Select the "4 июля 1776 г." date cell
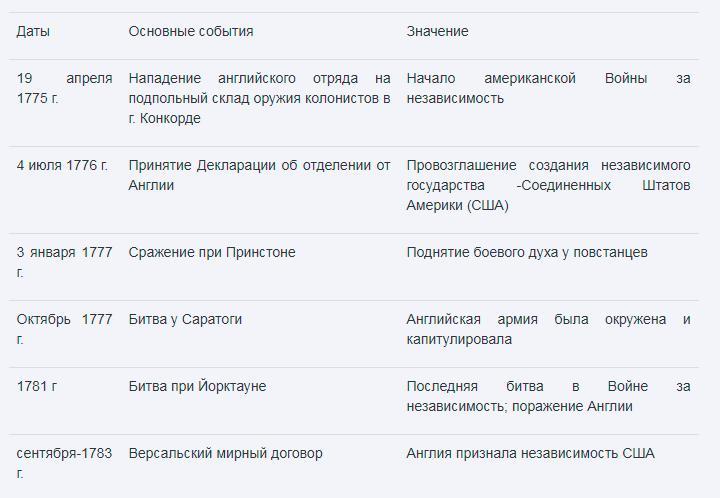The height and width of the screenshot is (498, 720). coord(62,165)
